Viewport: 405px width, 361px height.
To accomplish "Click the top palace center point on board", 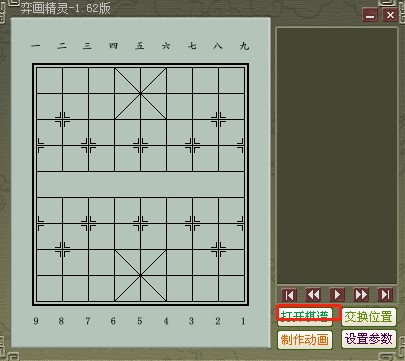I will pos(140,93).
